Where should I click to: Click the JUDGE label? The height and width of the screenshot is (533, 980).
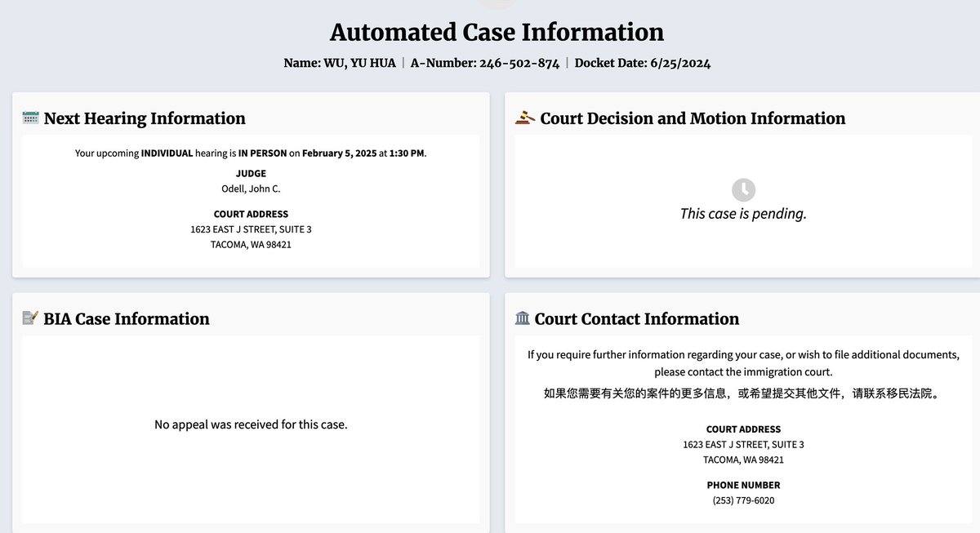pos(251,173)
